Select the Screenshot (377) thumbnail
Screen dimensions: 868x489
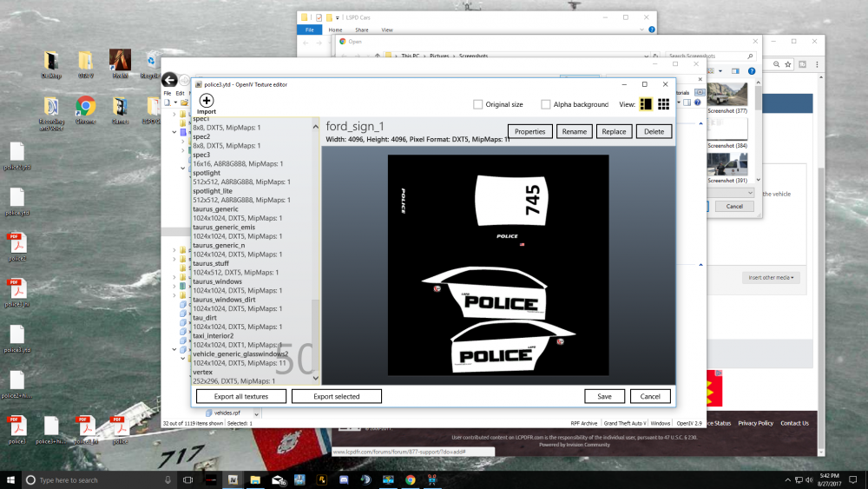727,98
